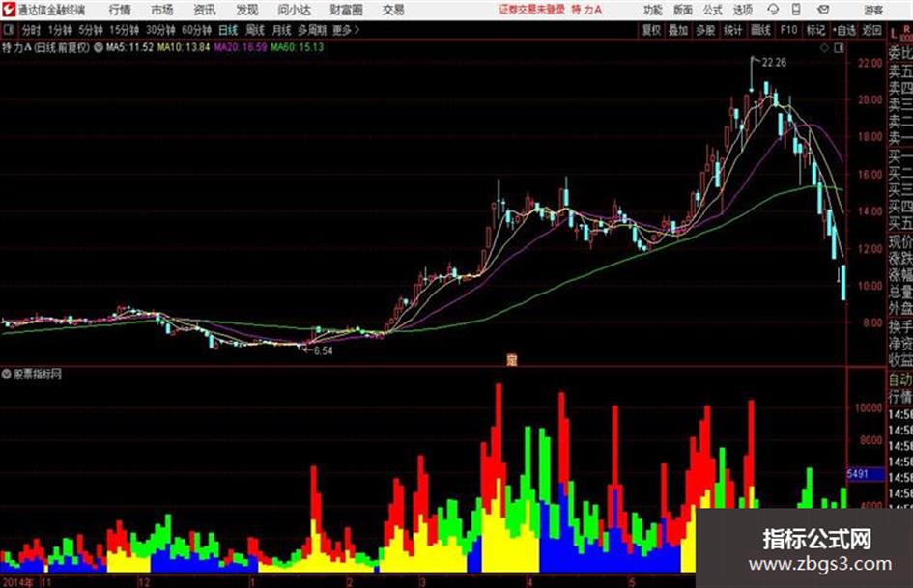Click the diamond icon above price axis
The width and height of the screenshot is (913, 588).
point(824,48)
